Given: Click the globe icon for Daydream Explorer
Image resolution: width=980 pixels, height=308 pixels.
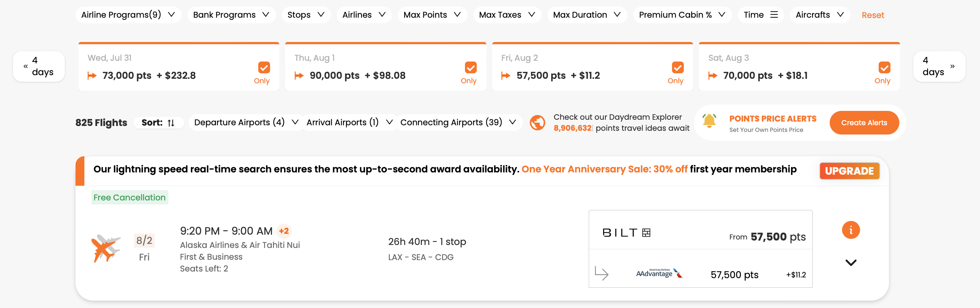Looking at the screenshot, I should [x=538, y=122].
